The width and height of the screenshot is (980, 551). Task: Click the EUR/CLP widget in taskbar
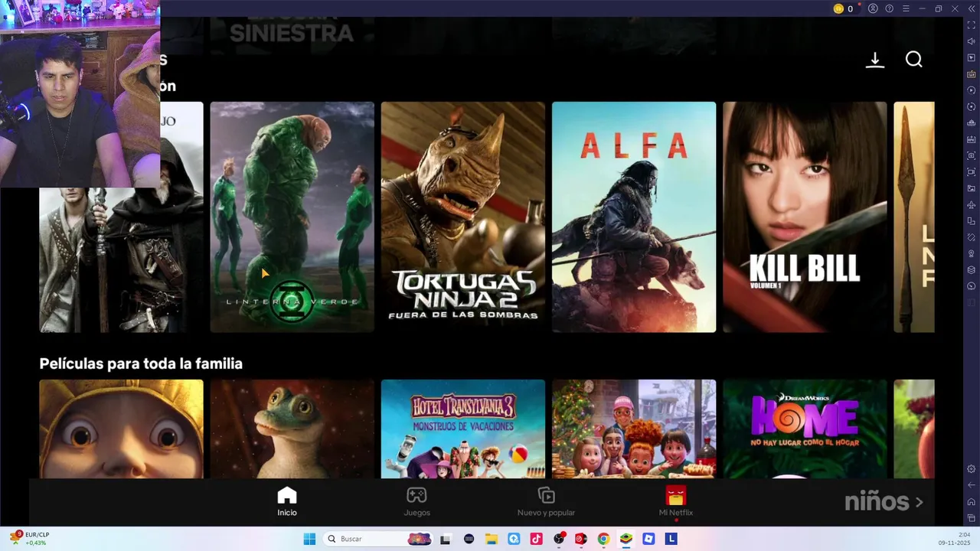coord(29,539)
